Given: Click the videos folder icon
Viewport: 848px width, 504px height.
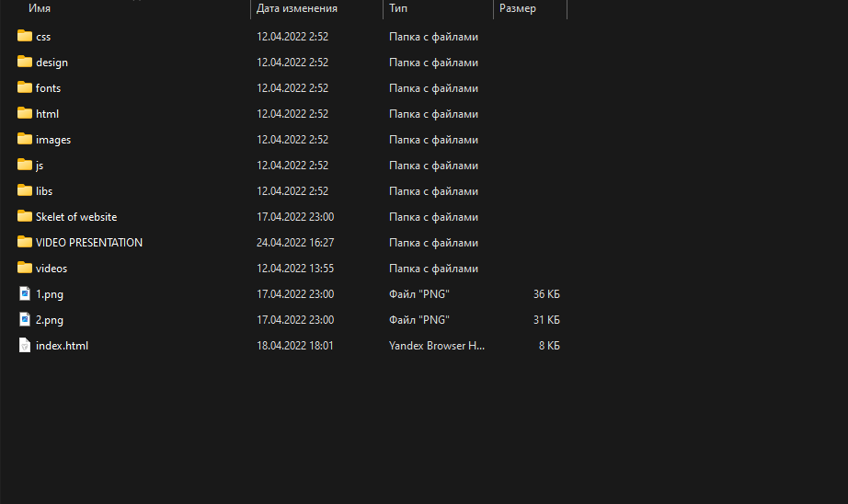Looking at the screenshot, I should pyautogui.click(x=25, y=269).
